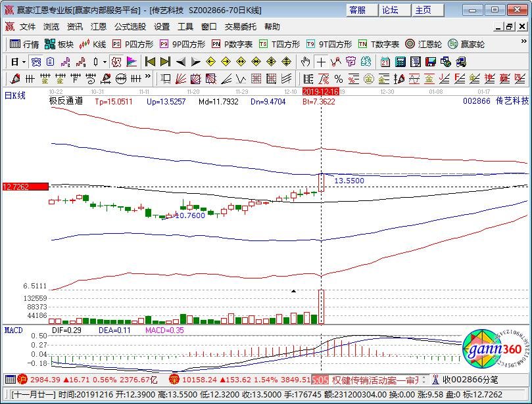The height and width of the screenshot is (404, 532).
Task: Open the 帮助 menu
Action: coord(272,26)
